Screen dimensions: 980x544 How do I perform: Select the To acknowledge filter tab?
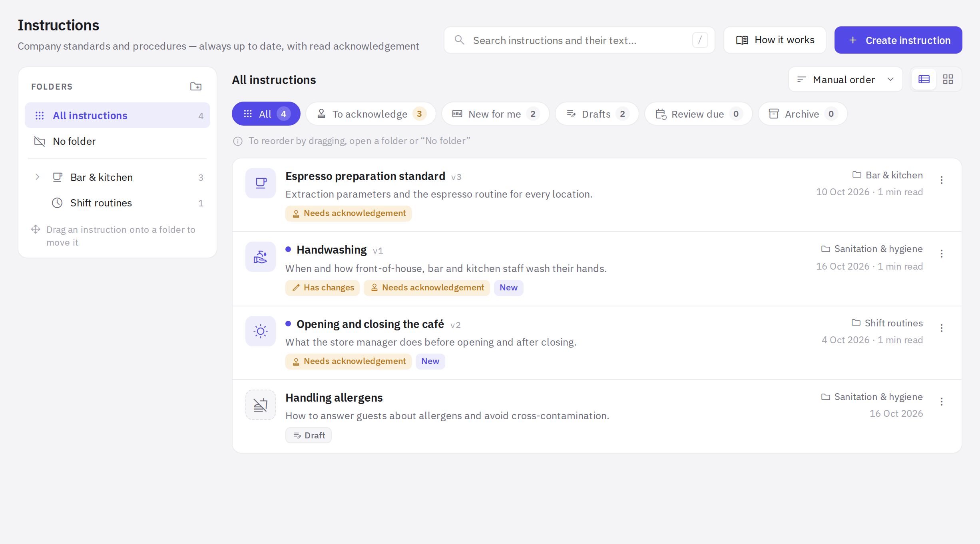(370, 114)
